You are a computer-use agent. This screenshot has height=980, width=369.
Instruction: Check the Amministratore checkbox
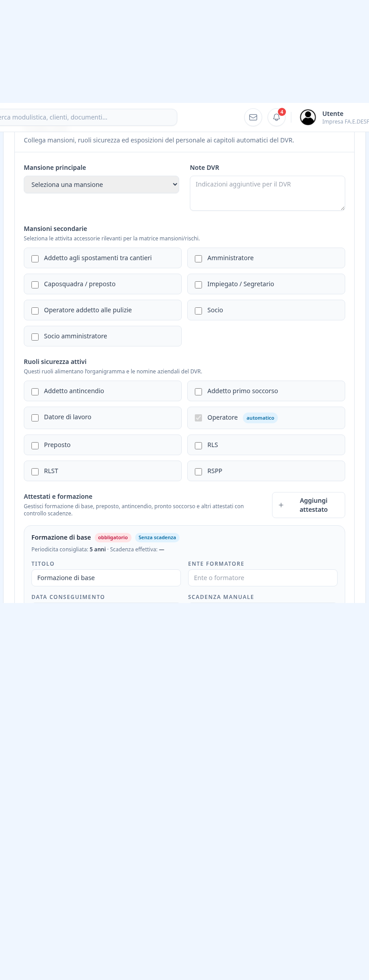[x=198, y=259]
